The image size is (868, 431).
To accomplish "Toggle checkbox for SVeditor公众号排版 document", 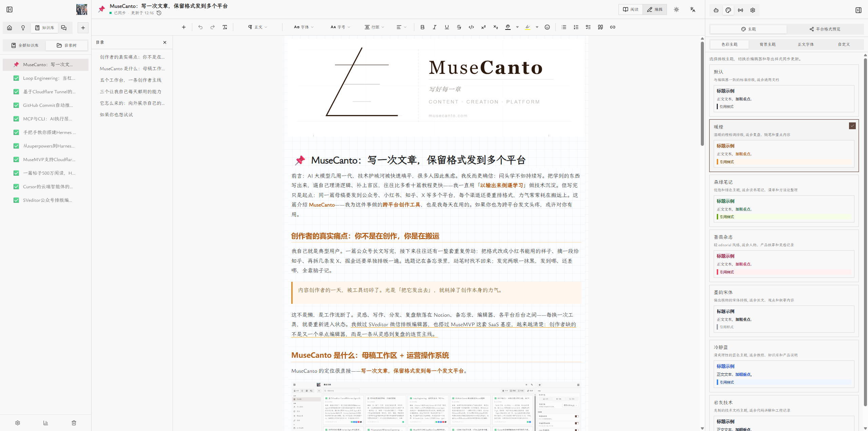I will (x=16, y=200).
